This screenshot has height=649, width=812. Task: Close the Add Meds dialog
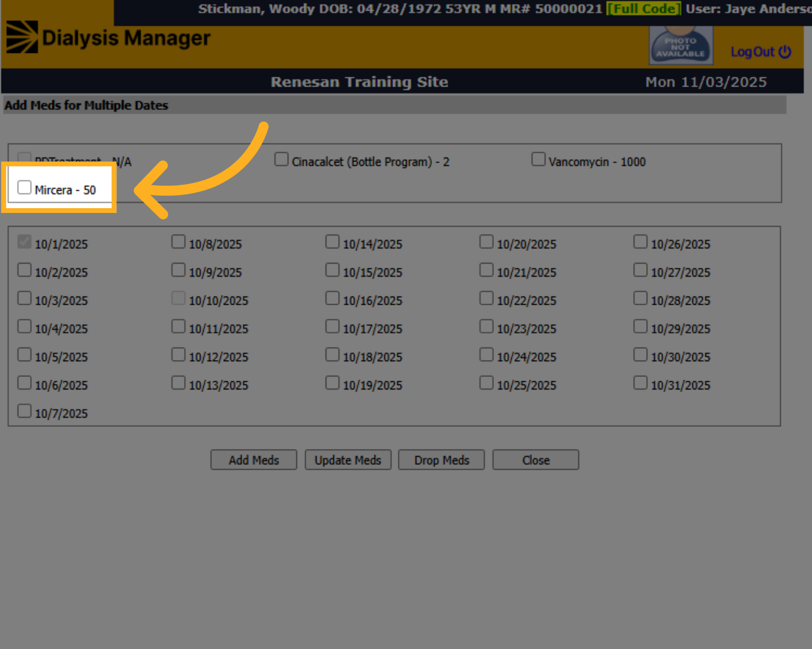536,460
